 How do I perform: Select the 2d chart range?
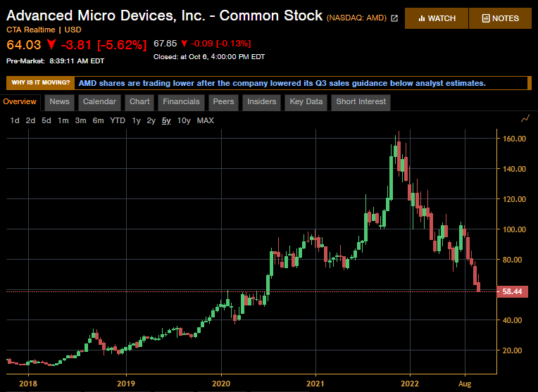(30, 121)
